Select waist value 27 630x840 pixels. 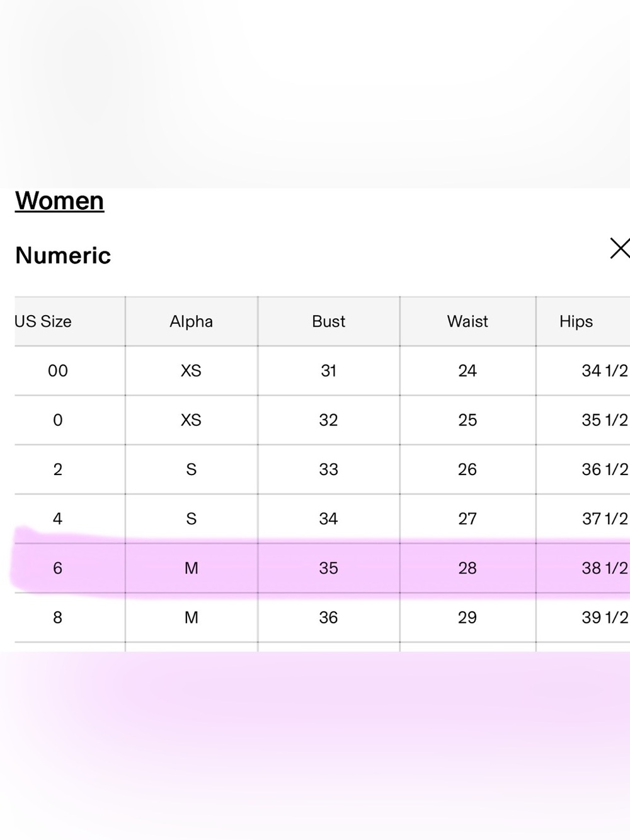(x=467, y=519)
